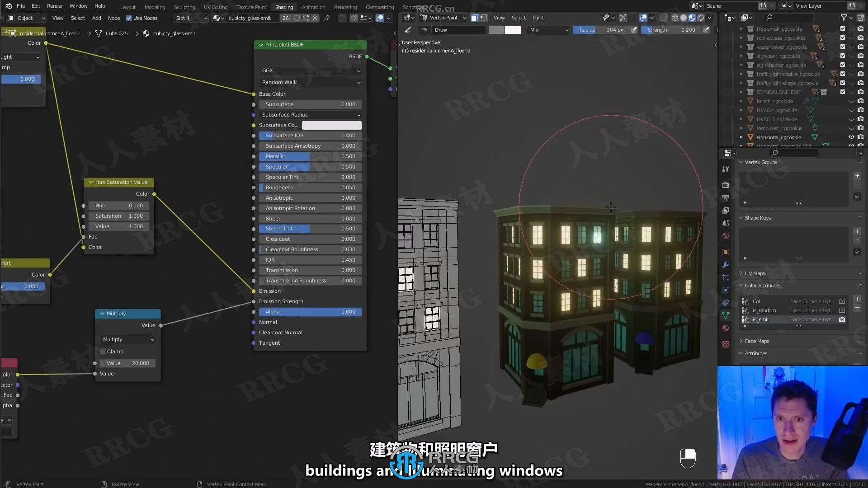This screenshot has width=868, height=488.
Task: Select the Animation tab in header
Action: click(x=313, y=7)
